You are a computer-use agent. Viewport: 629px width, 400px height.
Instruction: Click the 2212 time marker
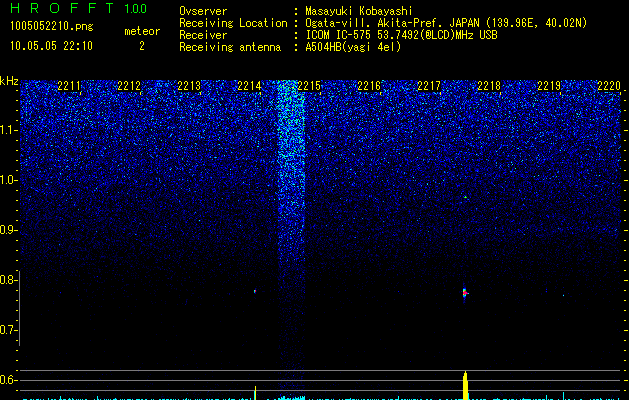pyautogui.click(x=129, y=86)
